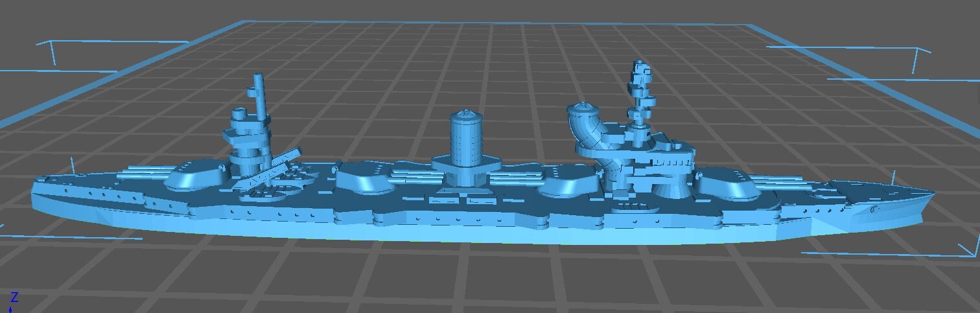
Task: Click the hull side below central funnel
Action: 467,220
